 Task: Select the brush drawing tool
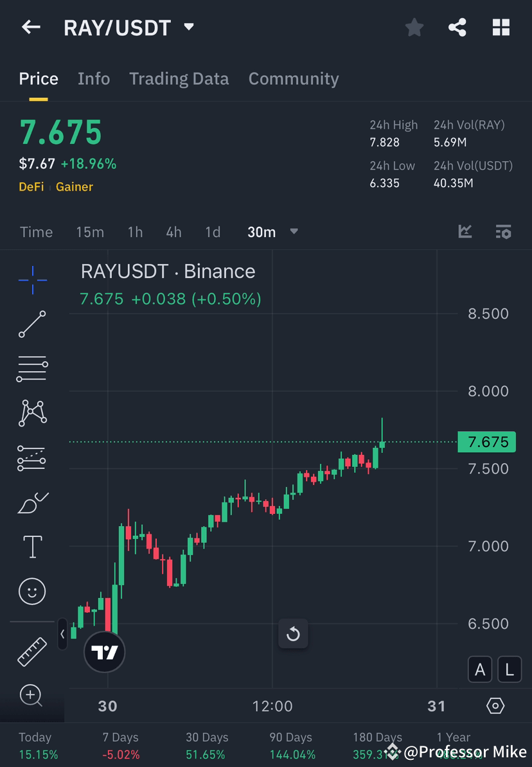pos(32,502)
